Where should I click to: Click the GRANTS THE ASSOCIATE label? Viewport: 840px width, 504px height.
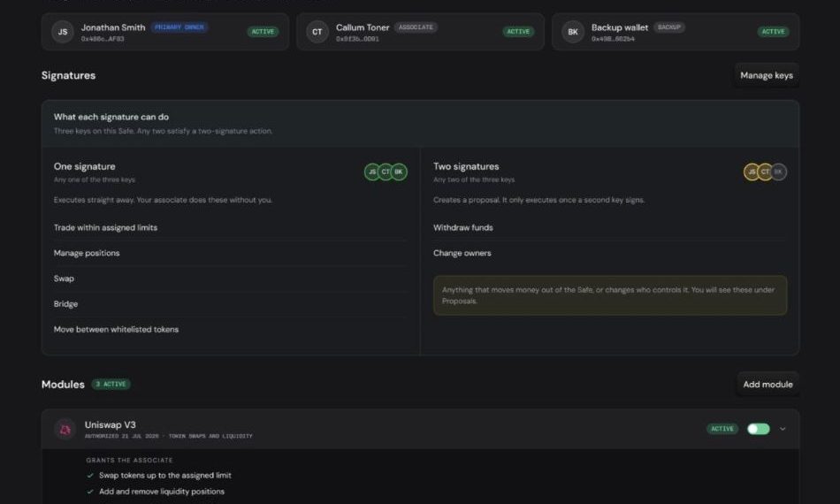[129, 460]
